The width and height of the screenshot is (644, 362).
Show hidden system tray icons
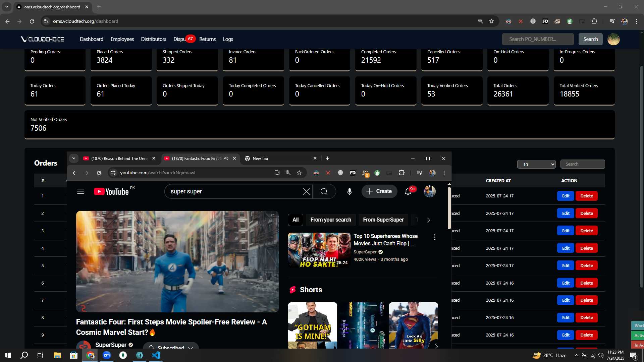576,355
